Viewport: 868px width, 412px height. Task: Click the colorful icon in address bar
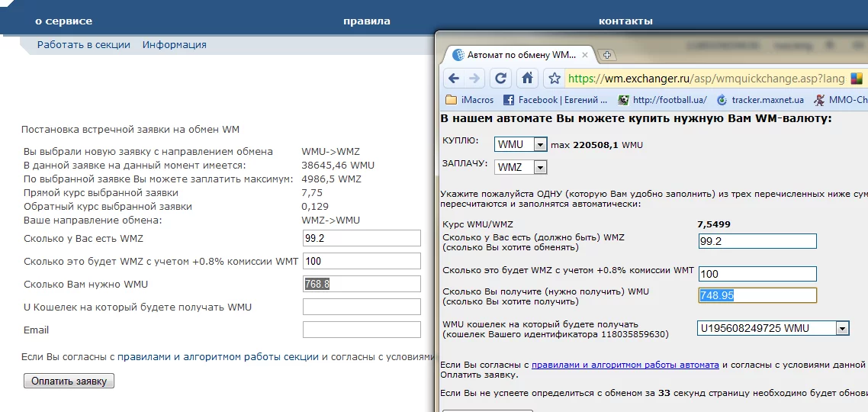click(857, 79)
